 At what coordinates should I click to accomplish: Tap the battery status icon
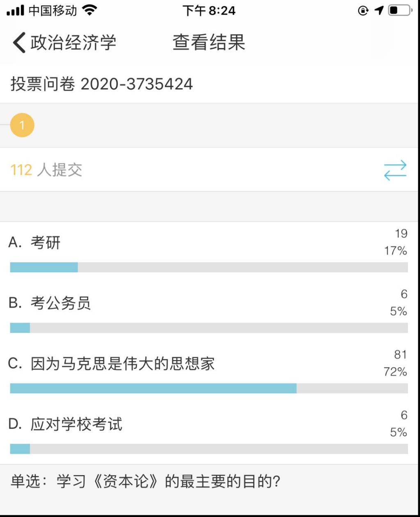[x=400, y=10]
